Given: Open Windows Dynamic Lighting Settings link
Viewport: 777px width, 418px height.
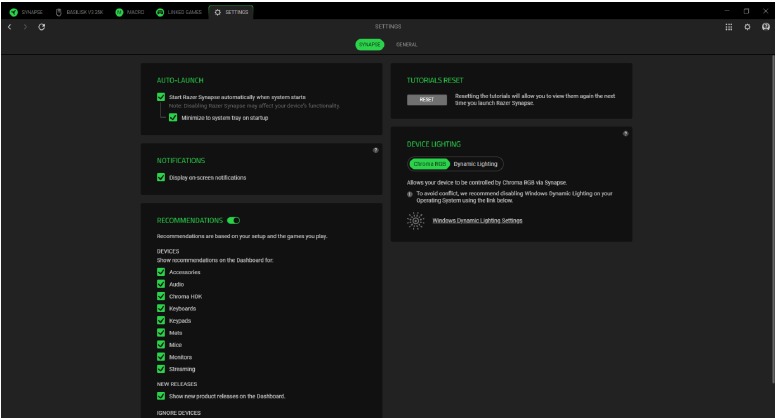Looking at the screenshot, I should (x=477, y=220).
